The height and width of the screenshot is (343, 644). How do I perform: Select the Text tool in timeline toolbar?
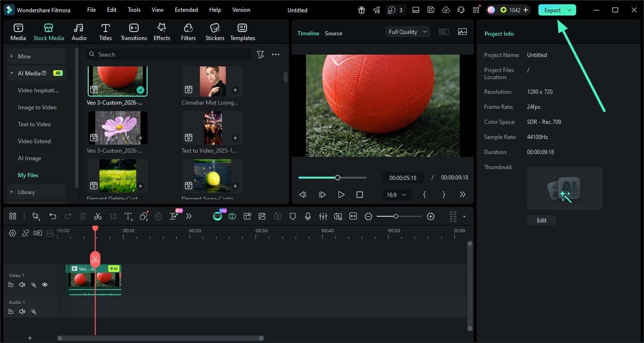(x=128, y=216)
